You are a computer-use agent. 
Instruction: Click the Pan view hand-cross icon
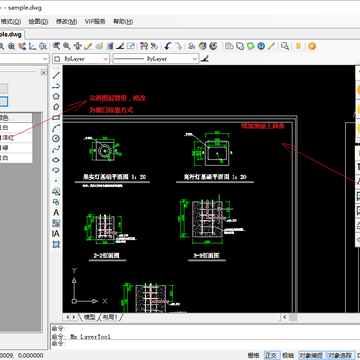coord(77,46)
